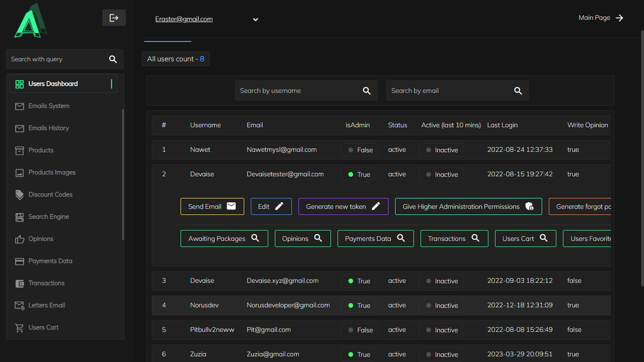Open Emails System from sidebar
The height and width of the screenshot is (362, 644).
(49, 106)
